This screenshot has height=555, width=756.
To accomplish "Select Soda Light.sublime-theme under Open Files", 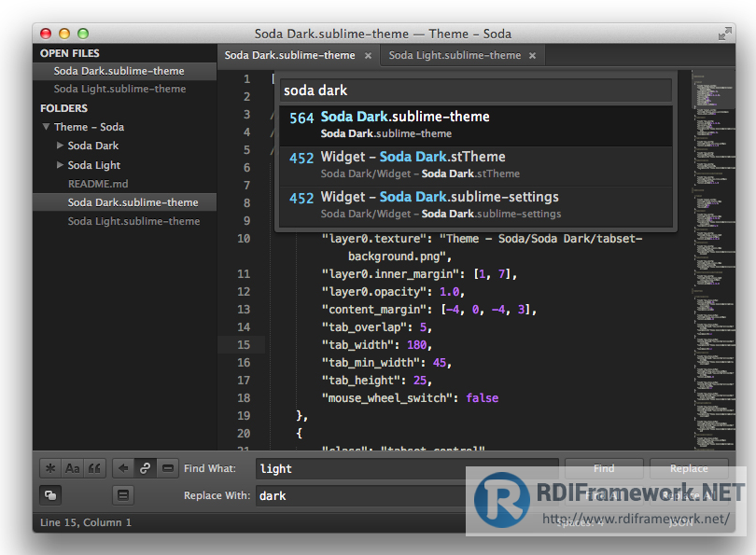I will click(124, 89).
